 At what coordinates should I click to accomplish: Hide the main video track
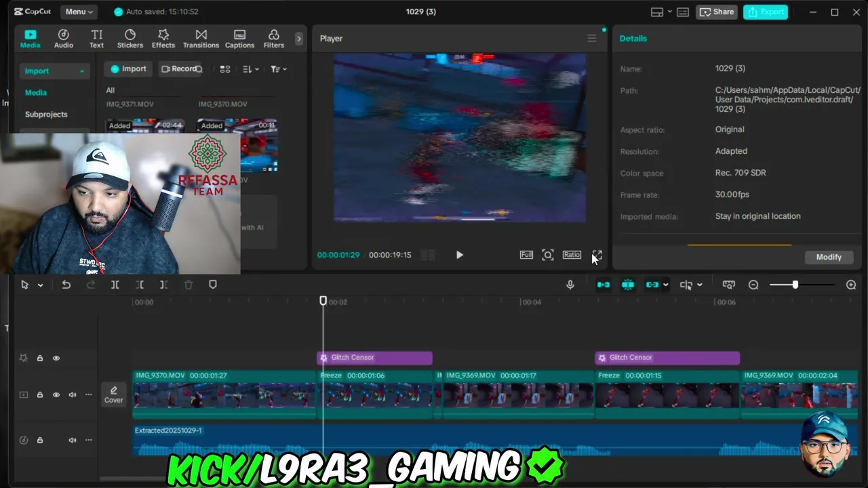click(56, 394)
